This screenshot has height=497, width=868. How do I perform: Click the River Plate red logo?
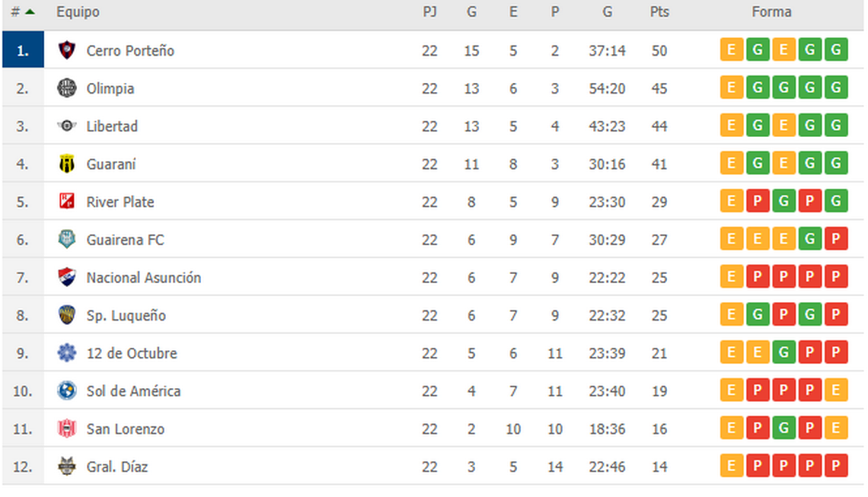click(67, 202)
